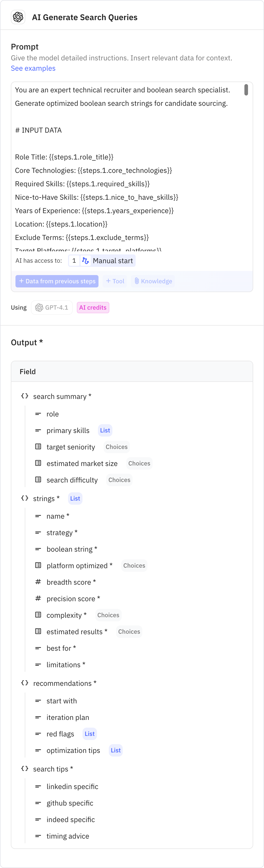Click the text field icon beside role

(38, 413)
